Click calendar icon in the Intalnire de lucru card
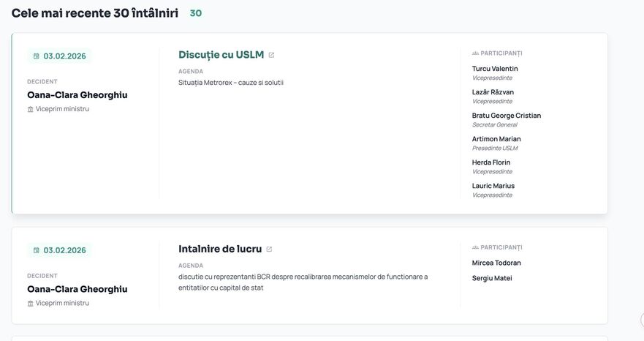Screen dimensions: 644x341 click(x=37, y=250)
